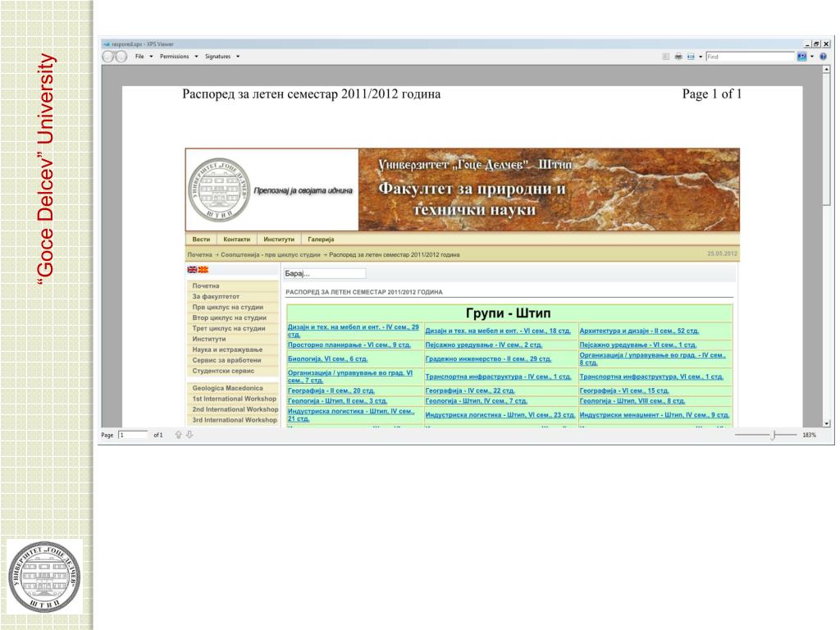The width and height of the screenshot is (840, 630).
Task: Click the page width view icon
Action: [691, 57]
